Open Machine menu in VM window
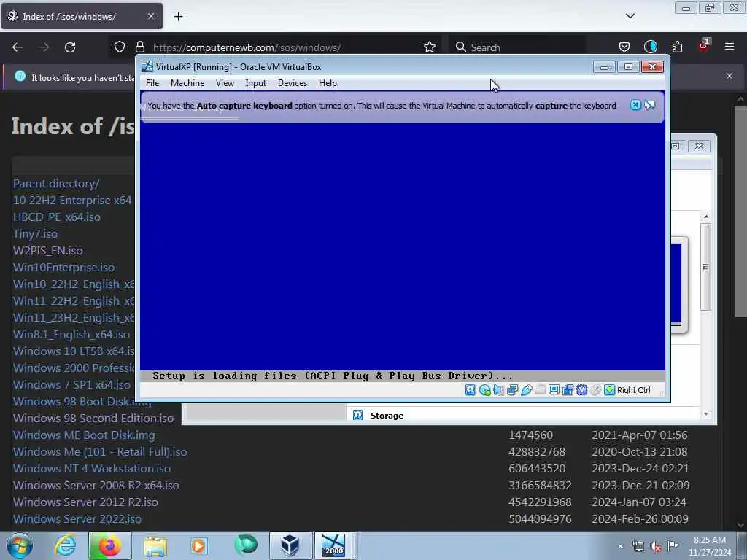 [x=187, y=83]
